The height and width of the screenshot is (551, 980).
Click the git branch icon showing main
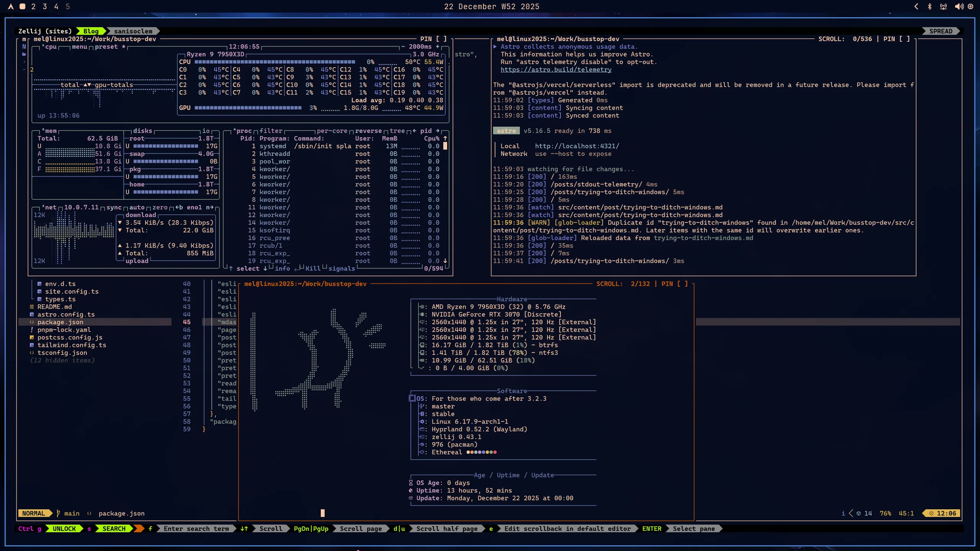point(58,513)
